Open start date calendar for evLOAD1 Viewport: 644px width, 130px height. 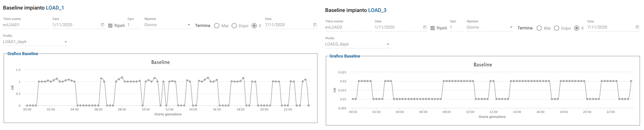coord(102,25)
